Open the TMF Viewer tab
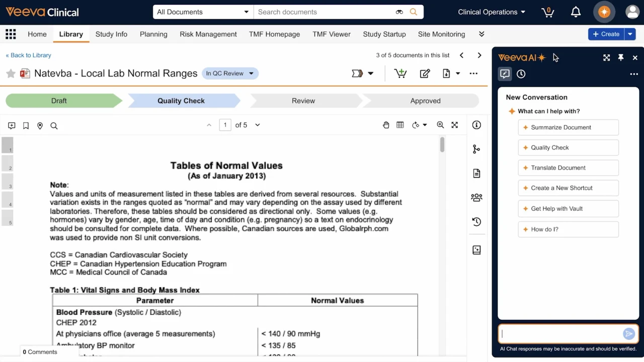This screenshot has width=644, height=362. [332, 34]
